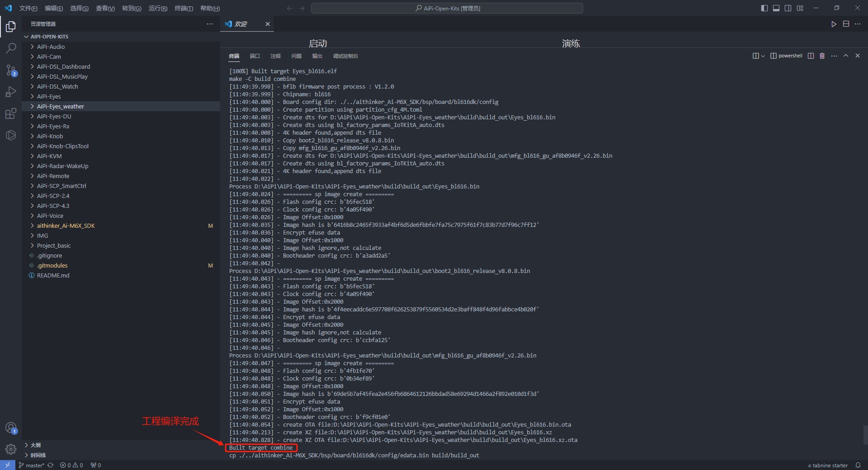Switch to the 端口 panel tab

255,56
